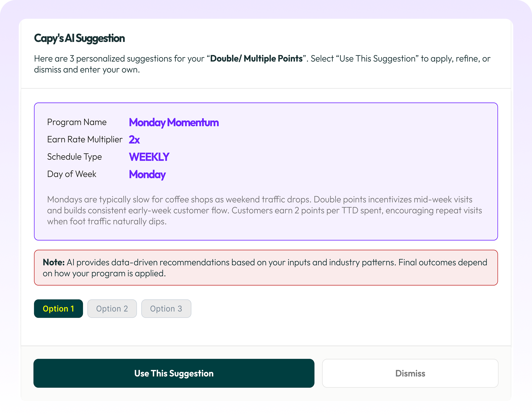Click the Schedule Type label
The width and height of the screenshot is (532, 420).
point(74,157)
